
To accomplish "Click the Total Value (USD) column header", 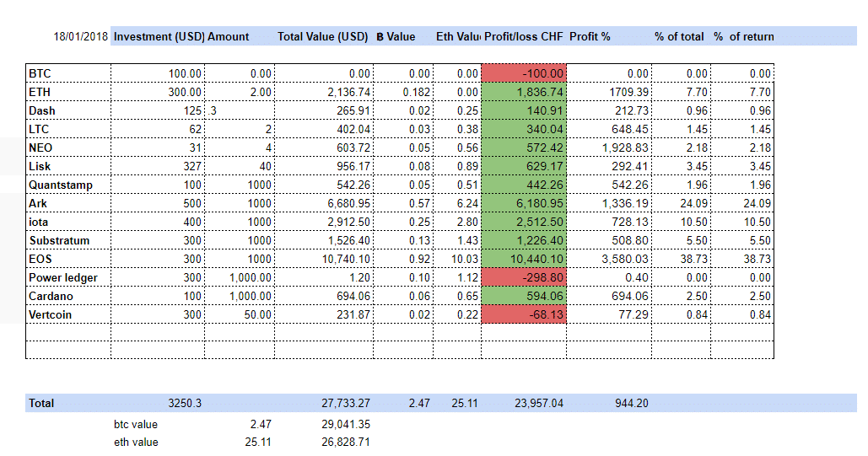I will pos(323,36).
